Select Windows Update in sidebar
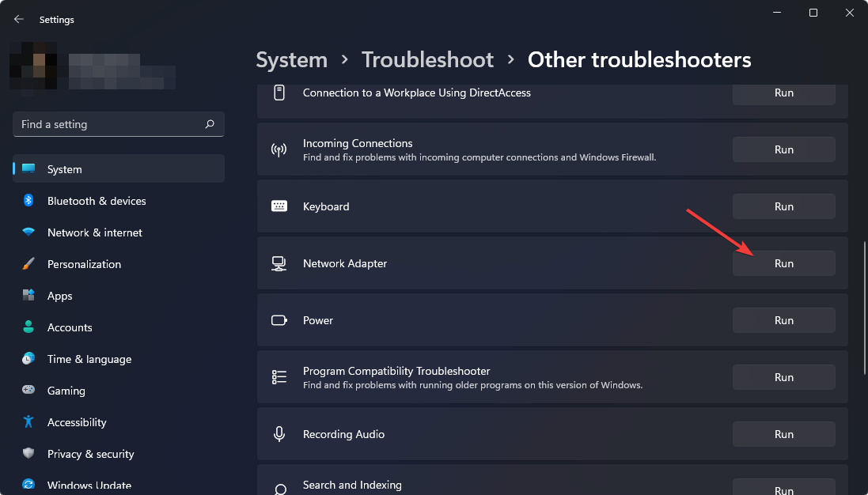 tap(89, 485)
